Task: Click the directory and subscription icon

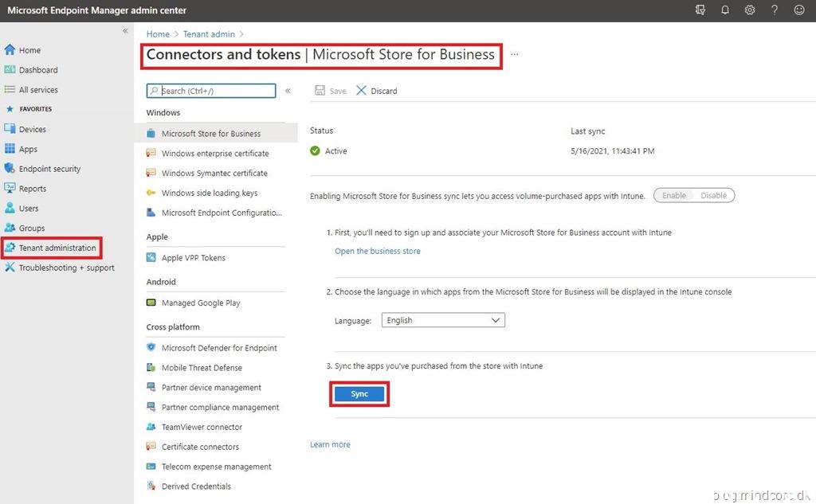Action: tap(700, 10)
